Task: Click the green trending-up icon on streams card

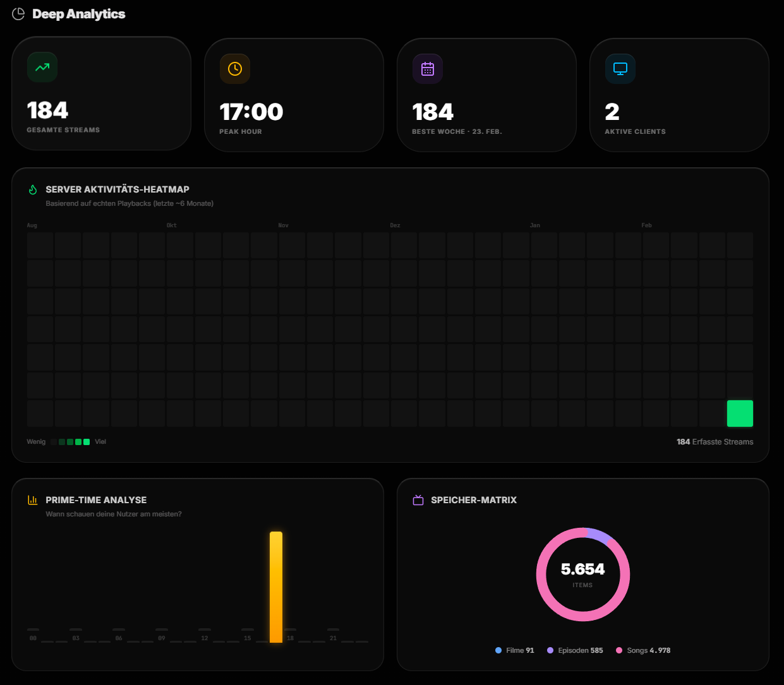Action: point(42,67)
